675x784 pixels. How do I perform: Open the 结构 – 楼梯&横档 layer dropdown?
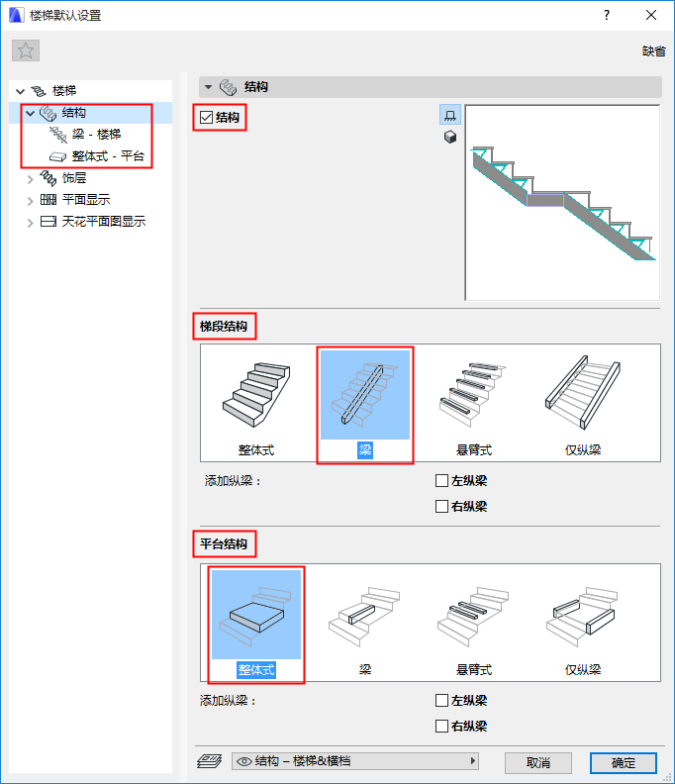(x=355, y=761)
